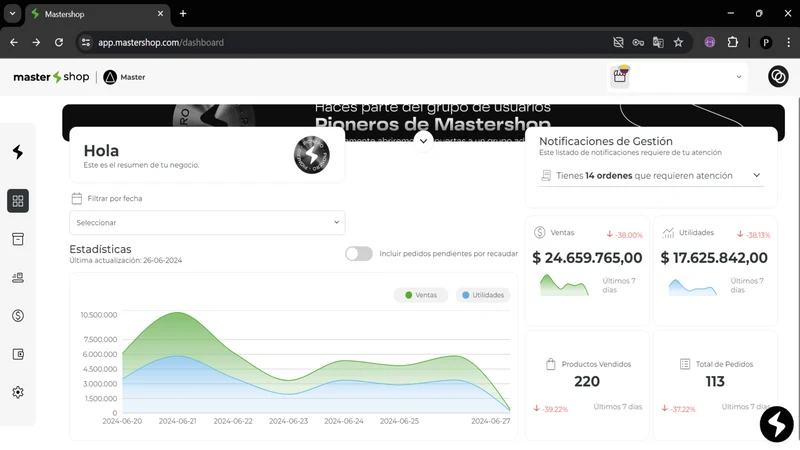
Task: Click the lightning bolt sidebar icon
Action: [x=18, y=152]
